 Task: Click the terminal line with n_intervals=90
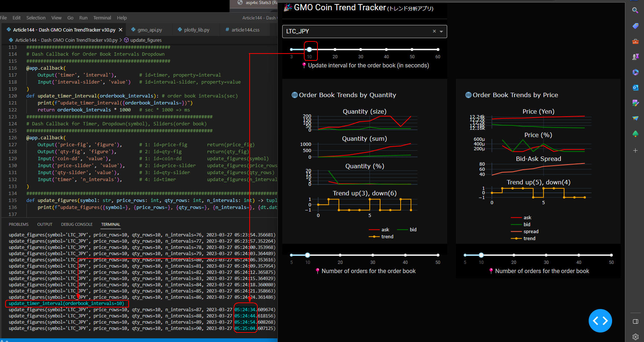point(142,328)
